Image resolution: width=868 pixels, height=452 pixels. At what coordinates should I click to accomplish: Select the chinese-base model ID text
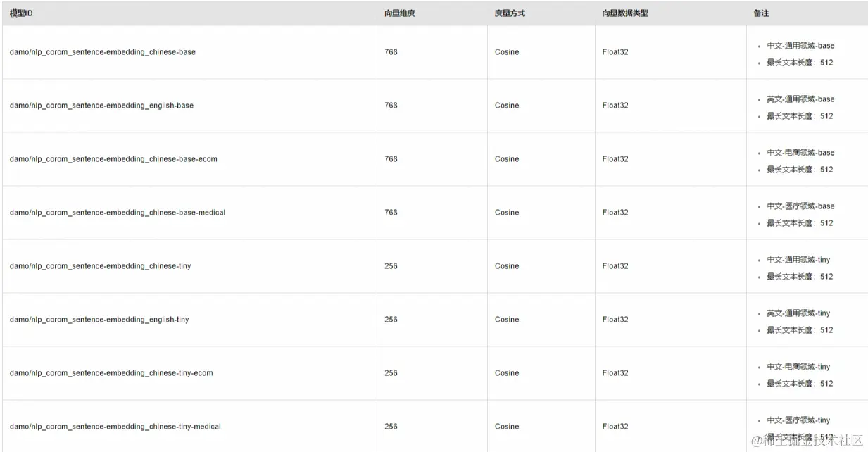point(103,52)
